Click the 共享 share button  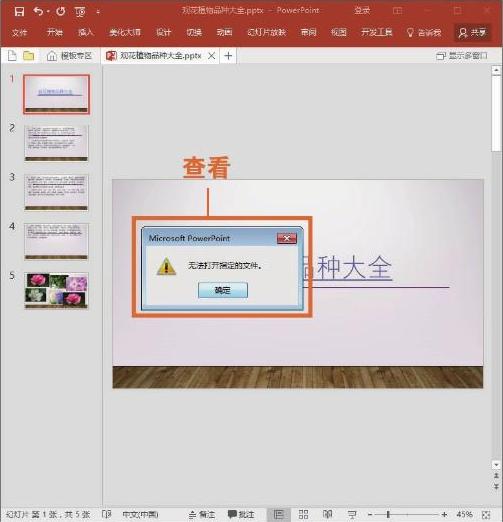472,32
